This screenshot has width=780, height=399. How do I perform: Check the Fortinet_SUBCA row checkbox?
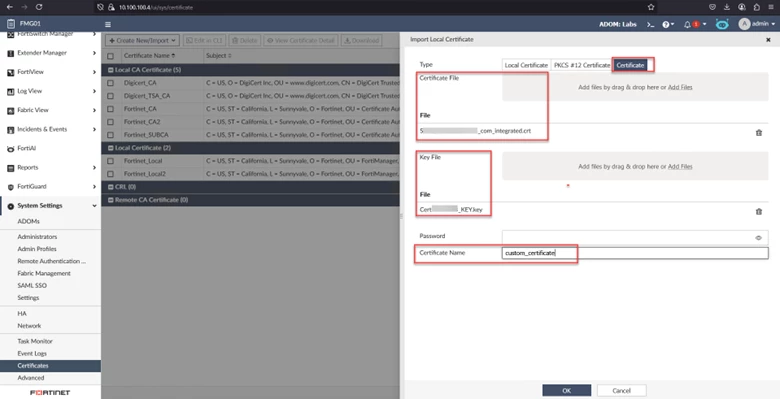click(x=110, y=135)
